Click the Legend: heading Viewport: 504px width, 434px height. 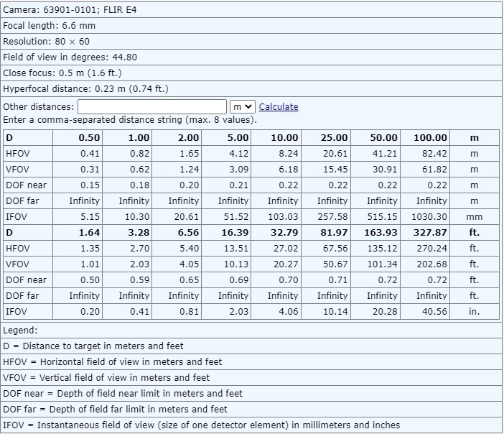[22, 330]
